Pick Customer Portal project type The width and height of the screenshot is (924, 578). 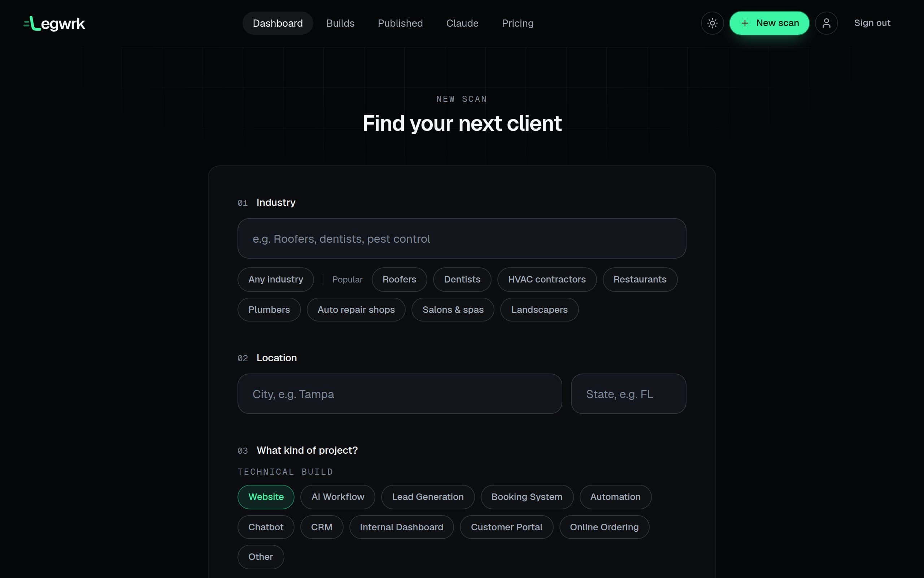506,527
